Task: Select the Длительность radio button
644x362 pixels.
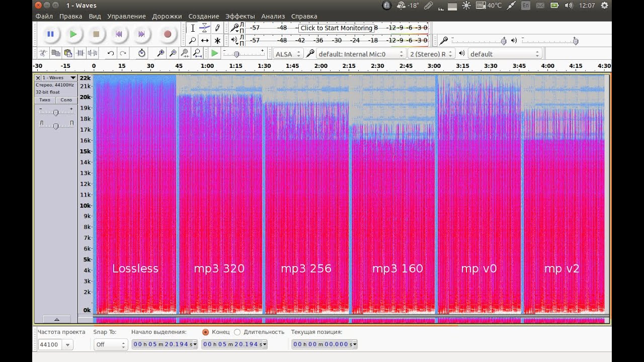Action: (x=237, y=332)
